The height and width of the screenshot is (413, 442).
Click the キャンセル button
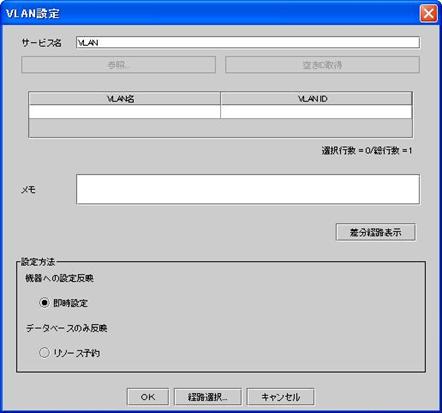click(280, 397)
